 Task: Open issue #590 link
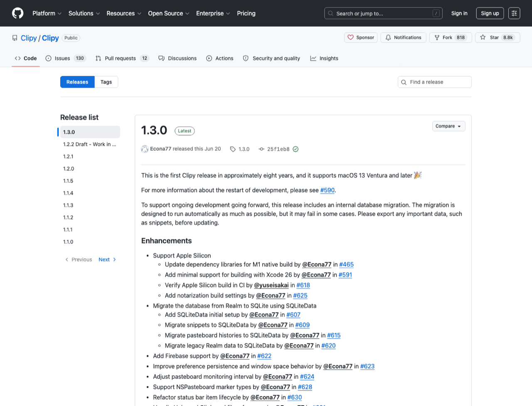coord(328,190)
